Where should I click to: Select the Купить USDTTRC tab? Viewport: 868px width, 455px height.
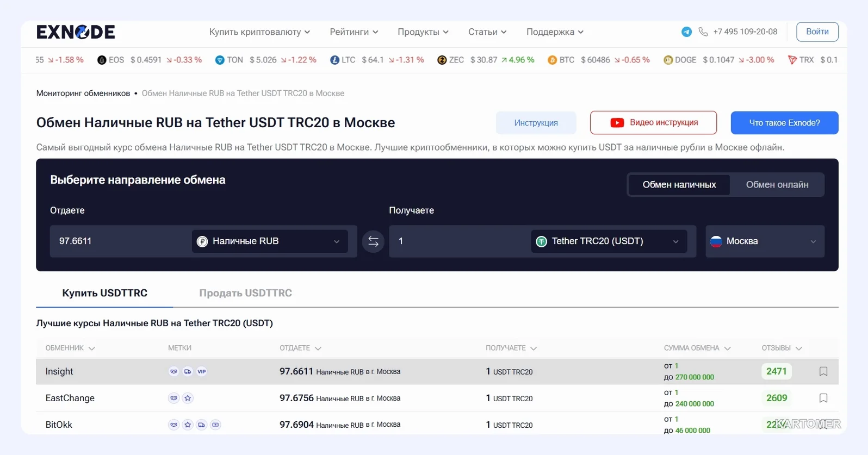(x=104, y=294)
